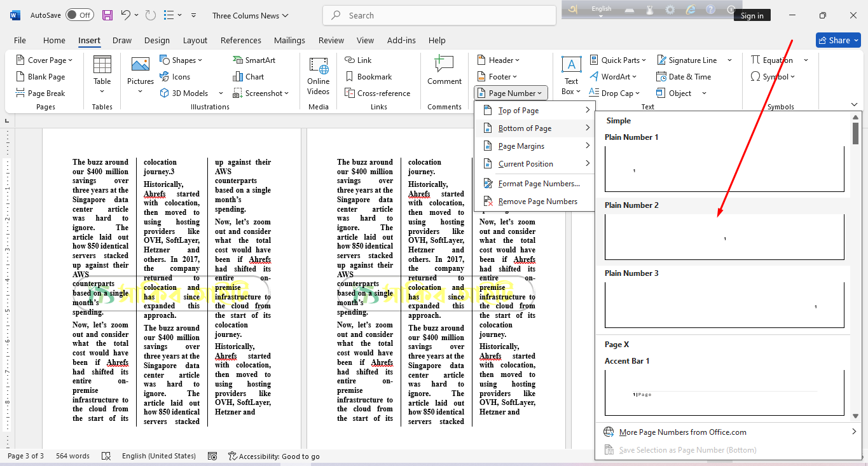The width and height of the screenshot is (868, 466).
Task: Select Format Page Numbers menu entry
Action: [x=539, y=184]
